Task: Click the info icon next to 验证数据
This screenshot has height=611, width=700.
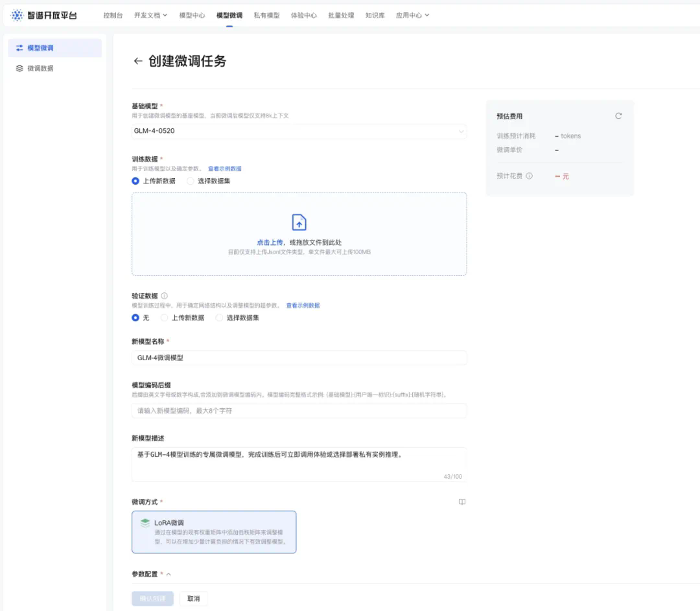Action: coord(164,295)
